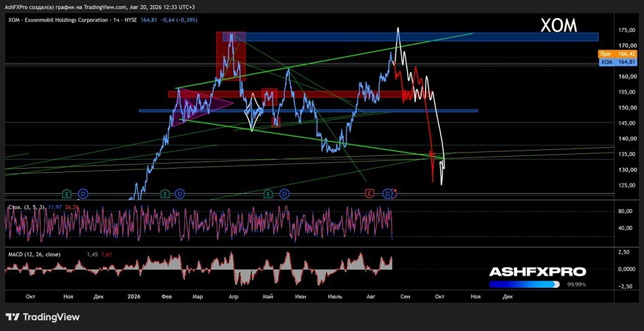Click the Май label on the time axis
Viewport: 644px width, 331px height.
[268, 296]
